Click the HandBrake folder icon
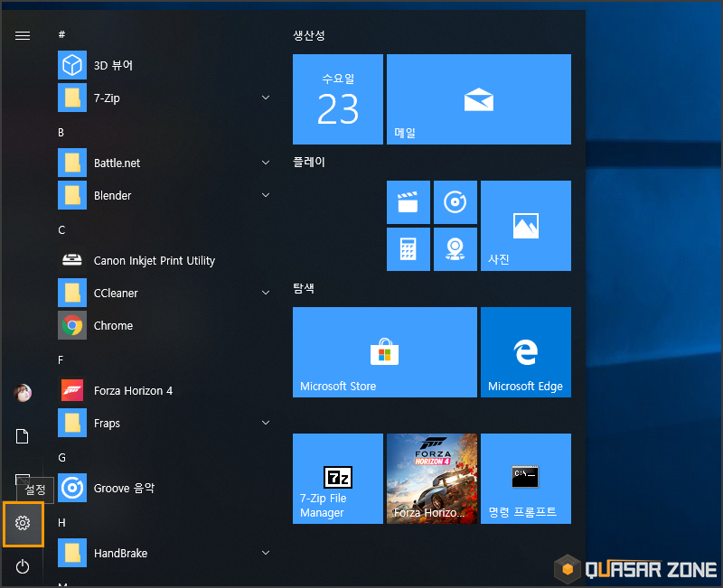The image size is (723, 588). point(72,553)
